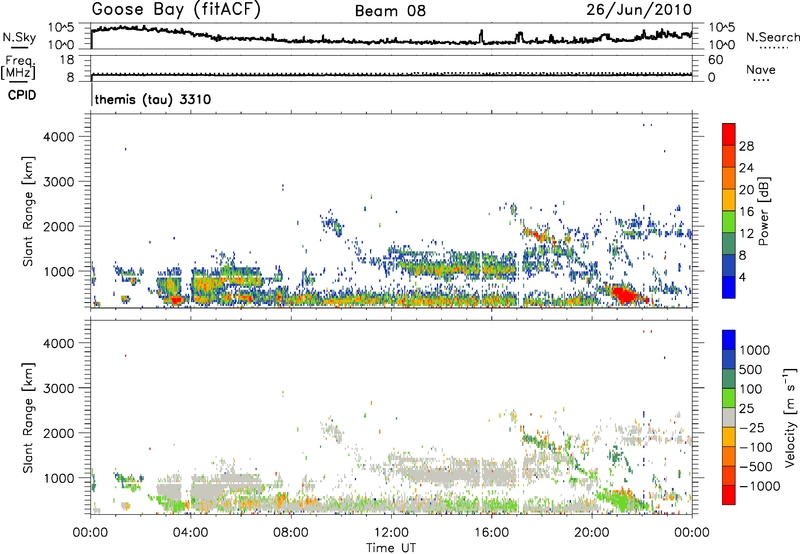Click the "Slant Range [km]" label of Power panel
This screenshot has height=554, width=800.
pos(28,211)
